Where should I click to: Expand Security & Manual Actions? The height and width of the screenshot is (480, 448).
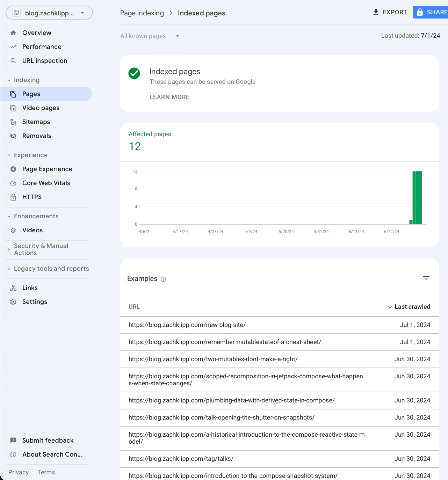(x=8, y=249)
